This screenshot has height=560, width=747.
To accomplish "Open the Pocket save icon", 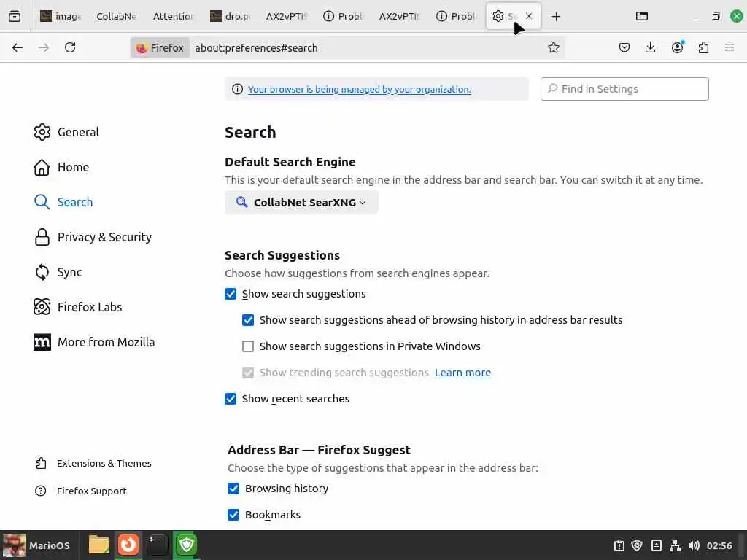I will [624, 47].
